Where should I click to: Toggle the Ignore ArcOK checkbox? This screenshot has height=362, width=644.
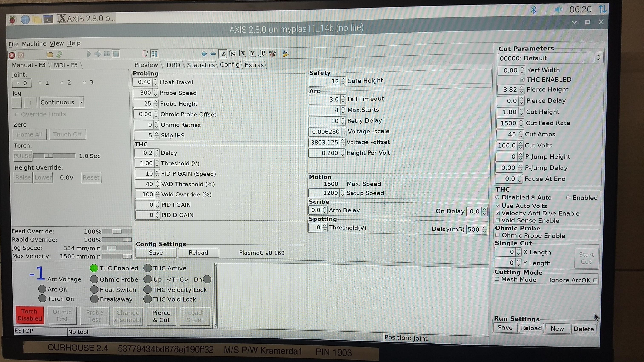point(595,280)
